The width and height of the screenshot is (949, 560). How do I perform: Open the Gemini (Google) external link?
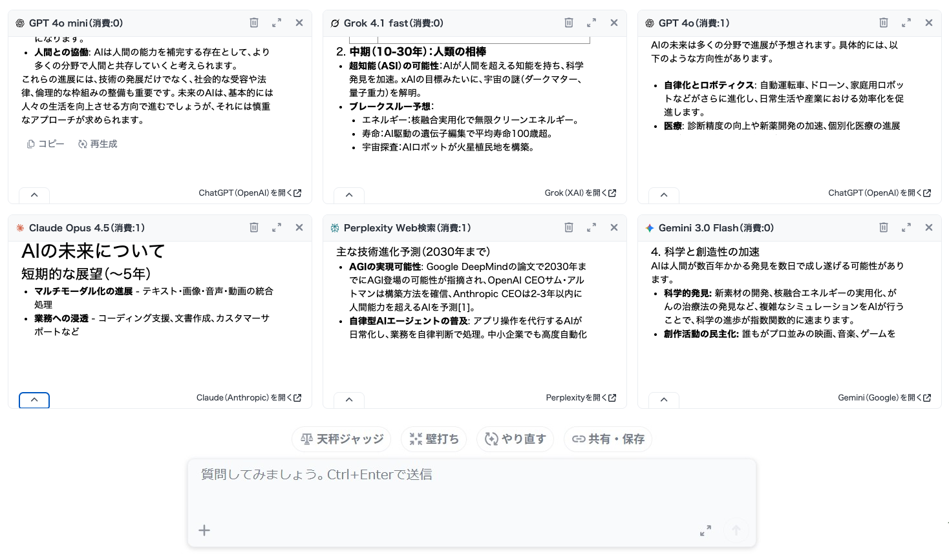884,398
